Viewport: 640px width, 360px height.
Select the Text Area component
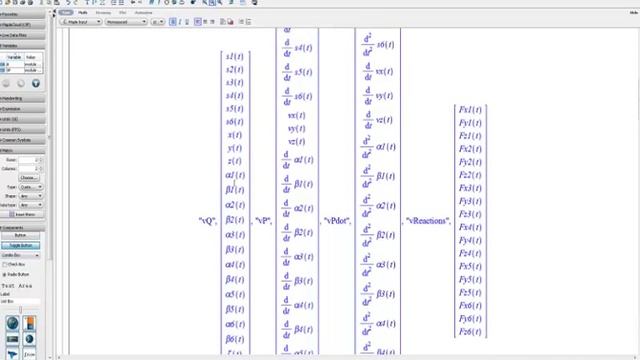[x=17, y=286]
